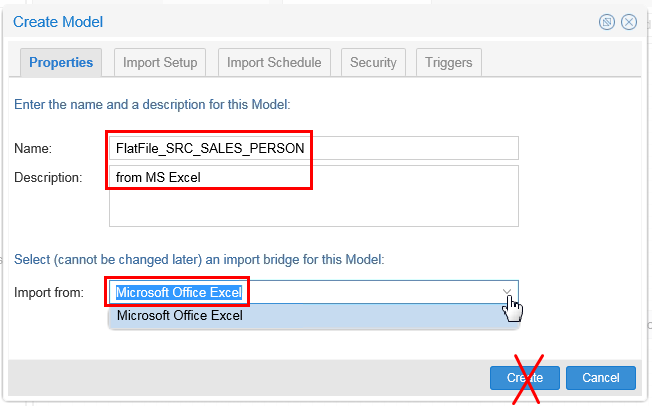Click the "Enter the name and a description" text
652x406 pixels.
click(x=152, y=103)
